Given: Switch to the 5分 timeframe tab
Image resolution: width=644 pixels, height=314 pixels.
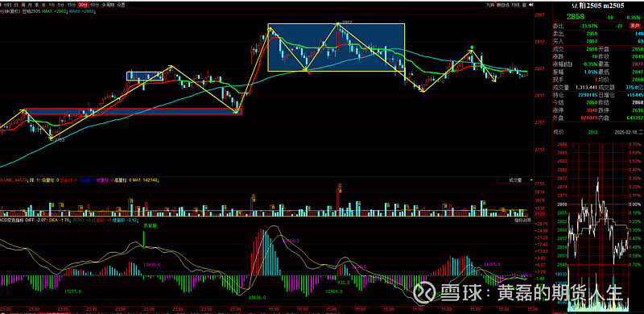Looking at the screenshot, I should [60, 5].
